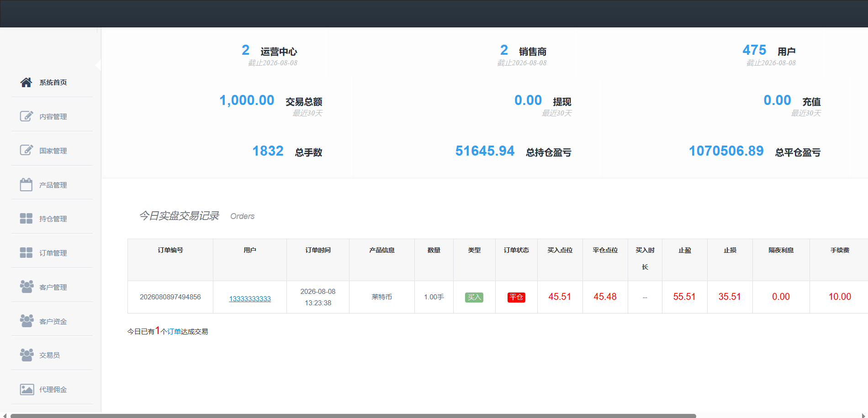This screenshot has height=418, width=868.
Task: Click the 充值 amount label
Action: coord(811,102)
